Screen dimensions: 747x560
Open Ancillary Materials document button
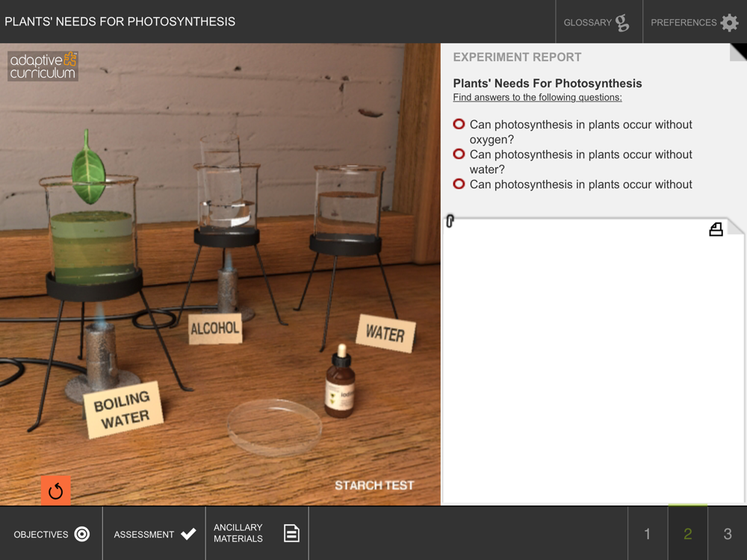257,533
